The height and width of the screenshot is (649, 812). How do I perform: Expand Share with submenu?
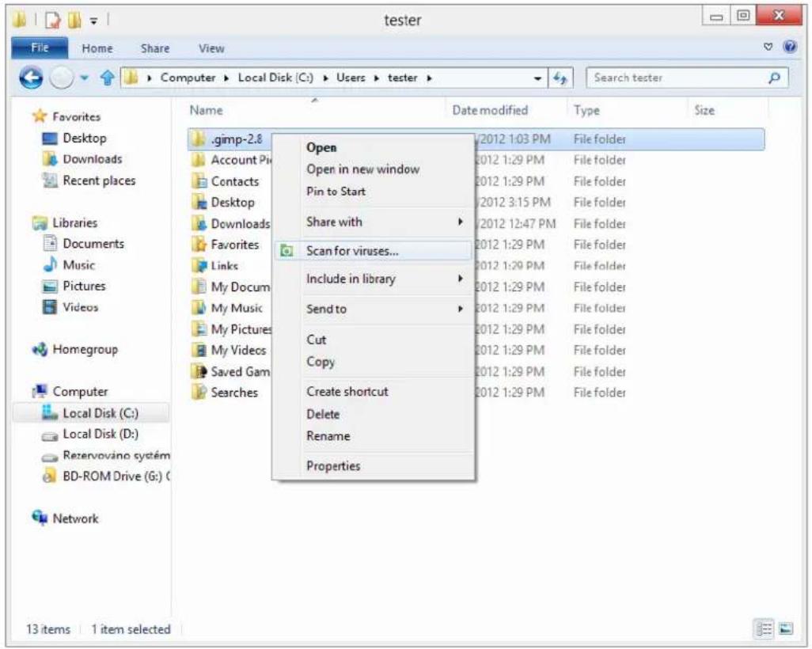click(x=374, y=222)
